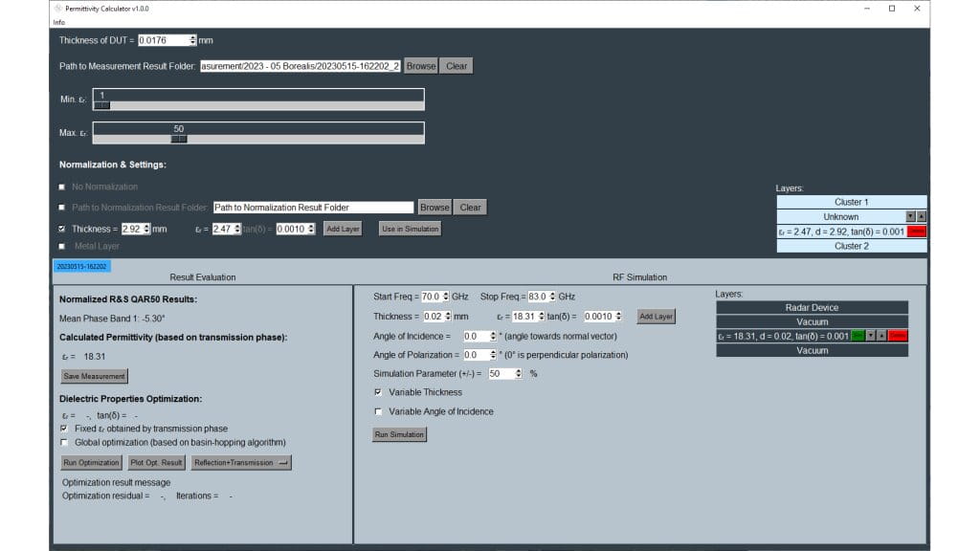Click Simulation Parameter percentage spinner
Image resolution: width=980 pixels, height=551 pixels.
(518, 373)
